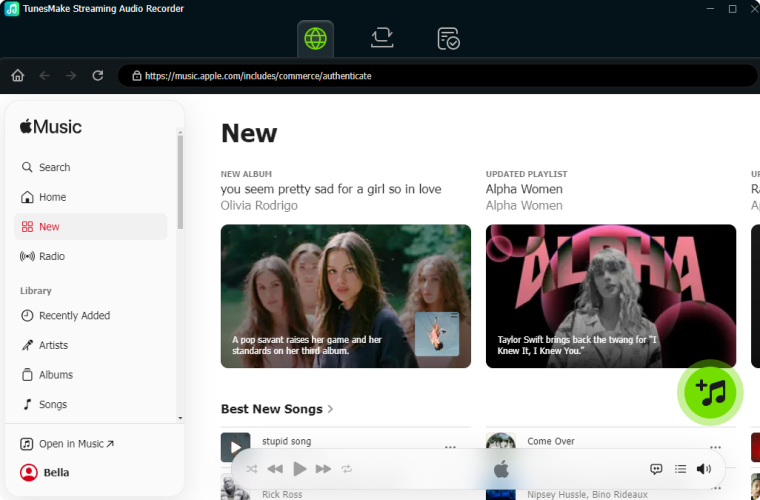Open the Bella account profile
This screenshot has width=760, height=500.
pyautogui.click(x=45, y=472)
